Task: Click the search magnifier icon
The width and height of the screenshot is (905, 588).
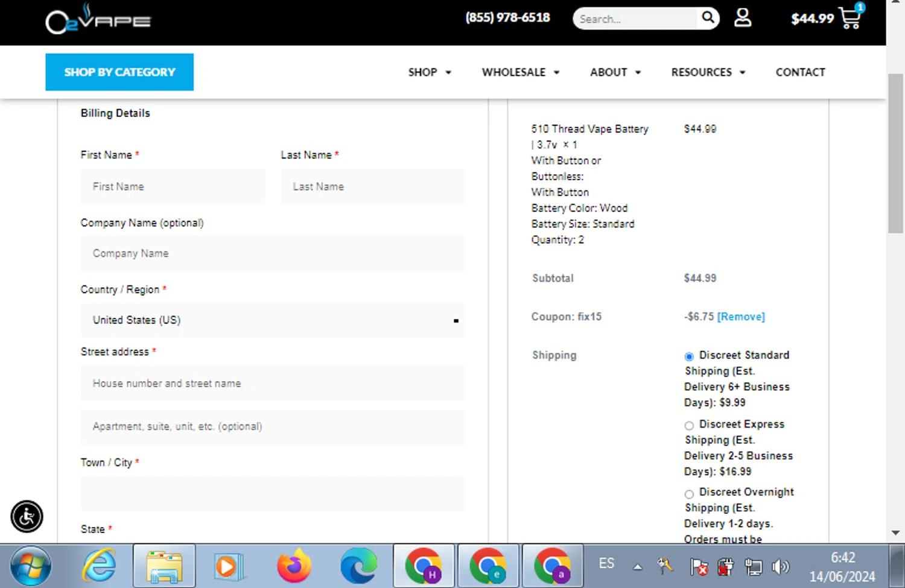Action: pos(708,18)
